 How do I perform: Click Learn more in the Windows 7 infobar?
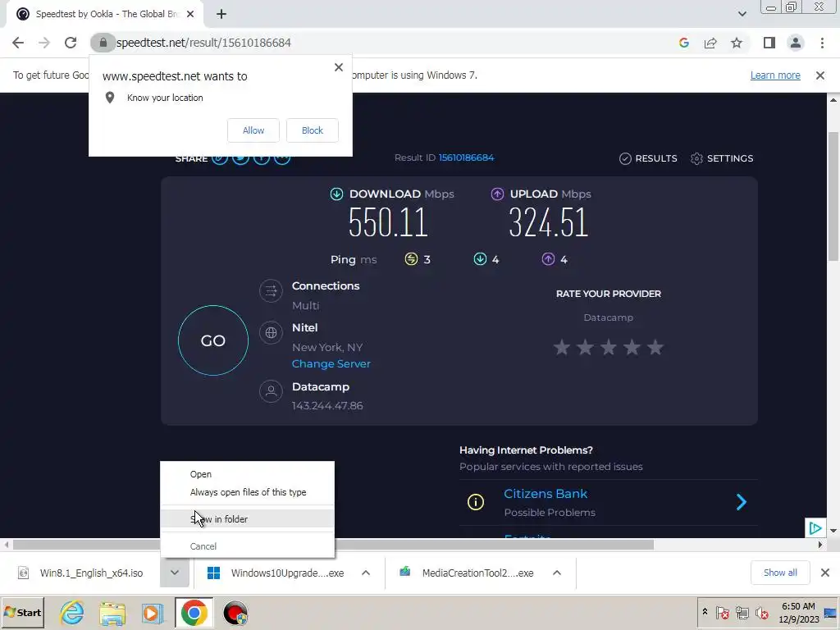(775, 75)
